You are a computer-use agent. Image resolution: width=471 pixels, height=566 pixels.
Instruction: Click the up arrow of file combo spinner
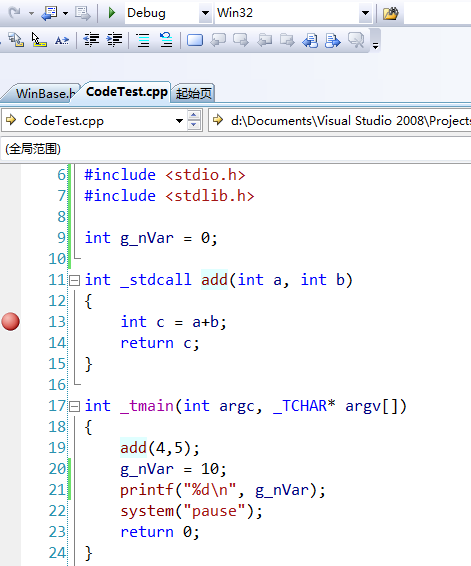coord(194,116)
